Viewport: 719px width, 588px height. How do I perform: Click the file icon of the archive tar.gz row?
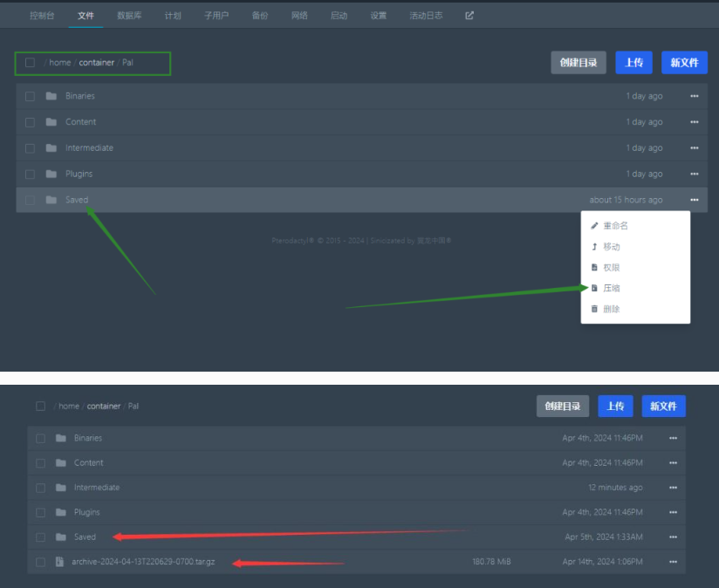point(60,562)
